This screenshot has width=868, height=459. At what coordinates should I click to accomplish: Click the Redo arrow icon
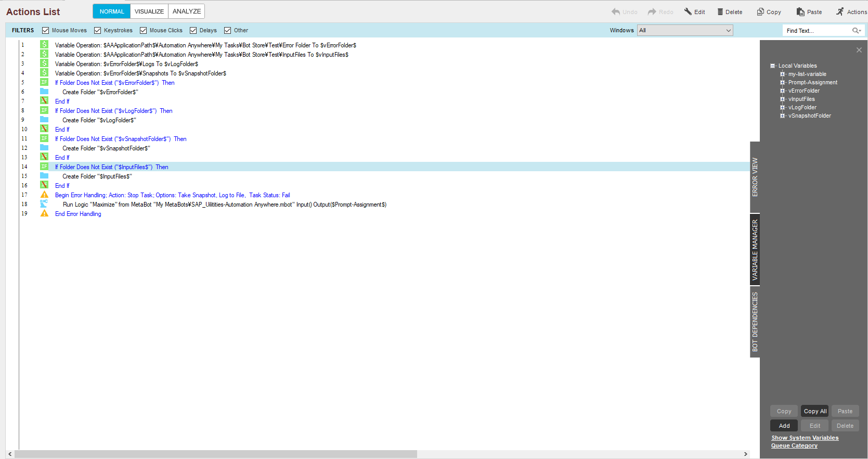tap(652, 11)
